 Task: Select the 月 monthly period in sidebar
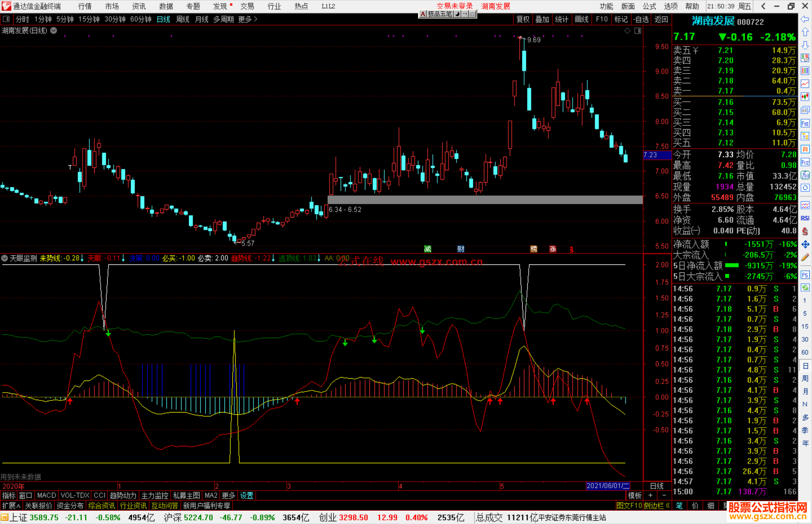pyautogui.click(x=805, y=391)
